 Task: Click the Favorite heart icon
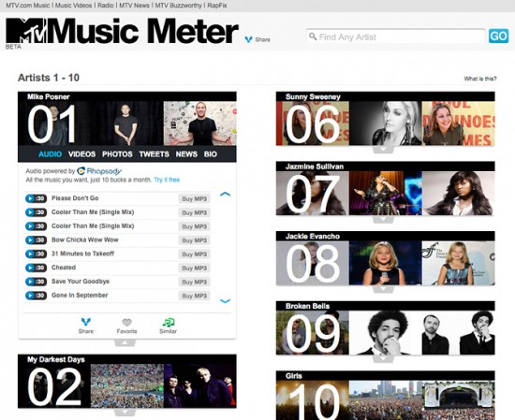click(x=126, y=322)
